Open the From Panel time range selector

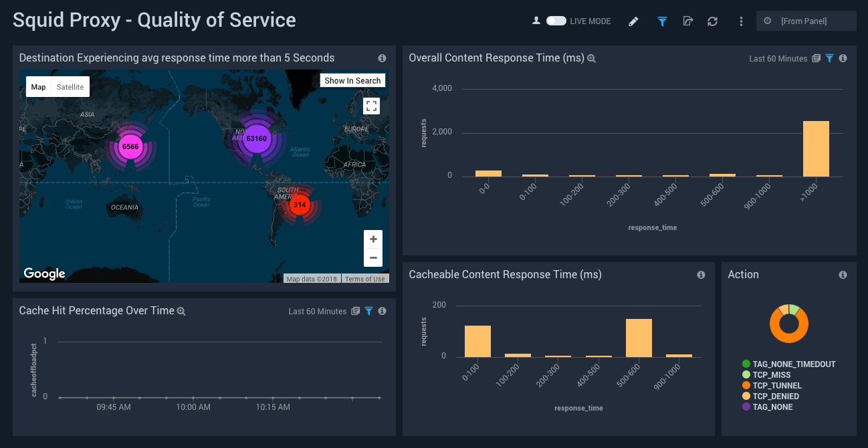[806, 21]
